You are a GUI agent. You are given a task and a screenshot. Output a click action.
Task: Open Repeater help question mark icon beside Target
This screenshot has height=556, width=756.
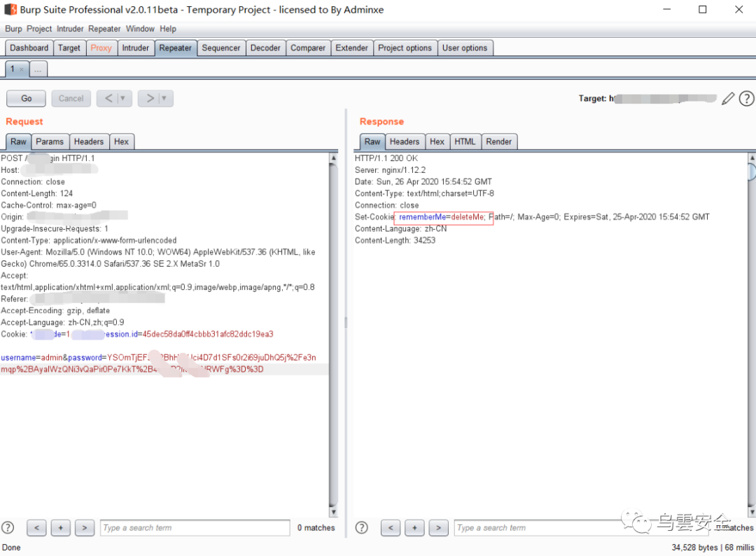coord(746,98)
